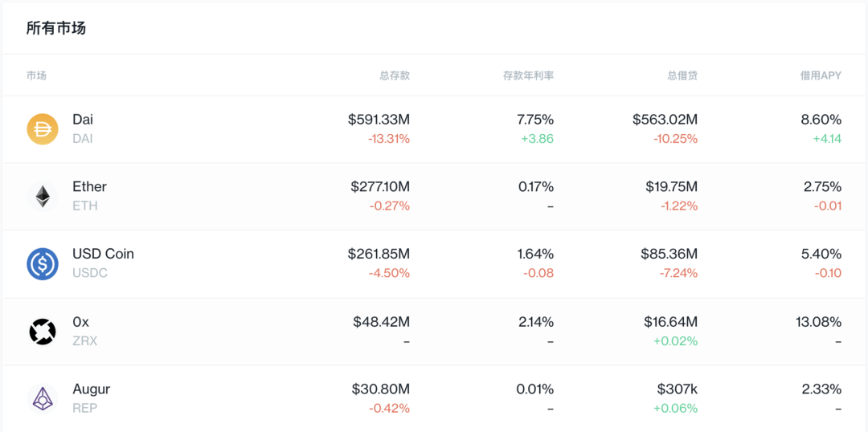Click USD Coin total supply $261.85M
This screenshot has height=432, width=868.
[x=379, y=254]
